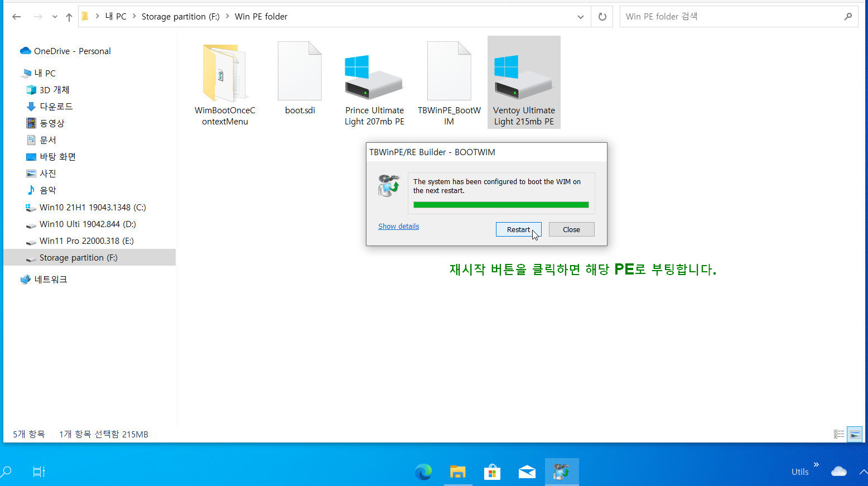868x486 pixels.
Task: Go back in Explorer navigation
Action: pos(17,17)
